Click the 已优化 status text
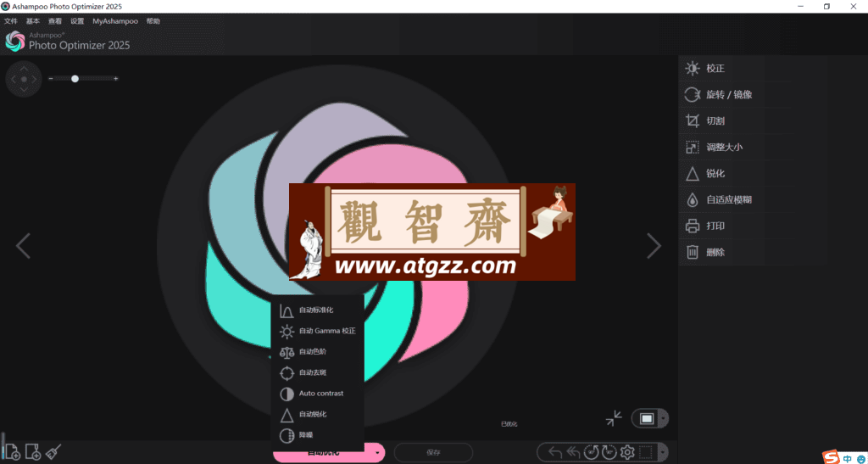This screenshot has width=868, height=464. (x=509, y=424)
